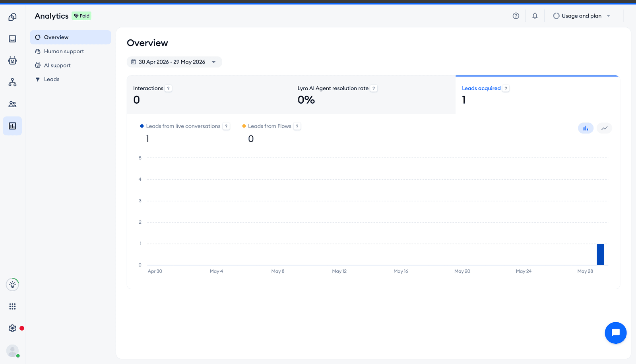The width and height of the screenshot is (636, 364).
Task: Open the Inbox icon in sidebar
Action: coord(12,39)
